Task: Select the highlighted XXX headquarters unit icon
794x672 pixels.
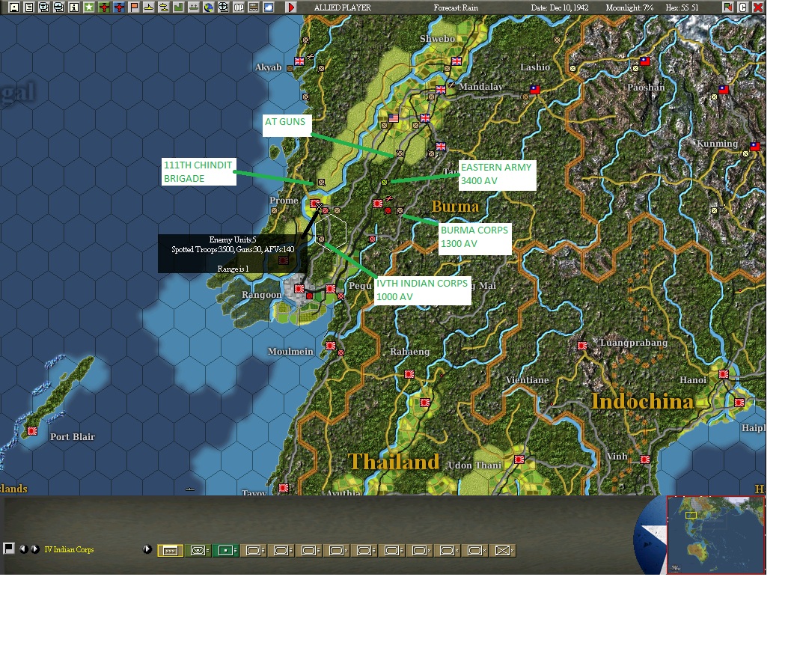Action: (170, 551)
